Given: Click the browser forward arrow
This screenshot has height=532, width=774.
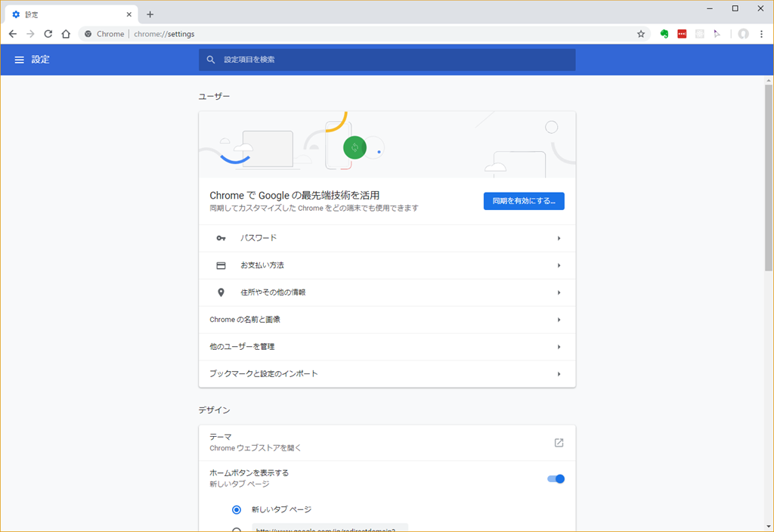Looking at the screenshot, I should click(x=30, y=34).
